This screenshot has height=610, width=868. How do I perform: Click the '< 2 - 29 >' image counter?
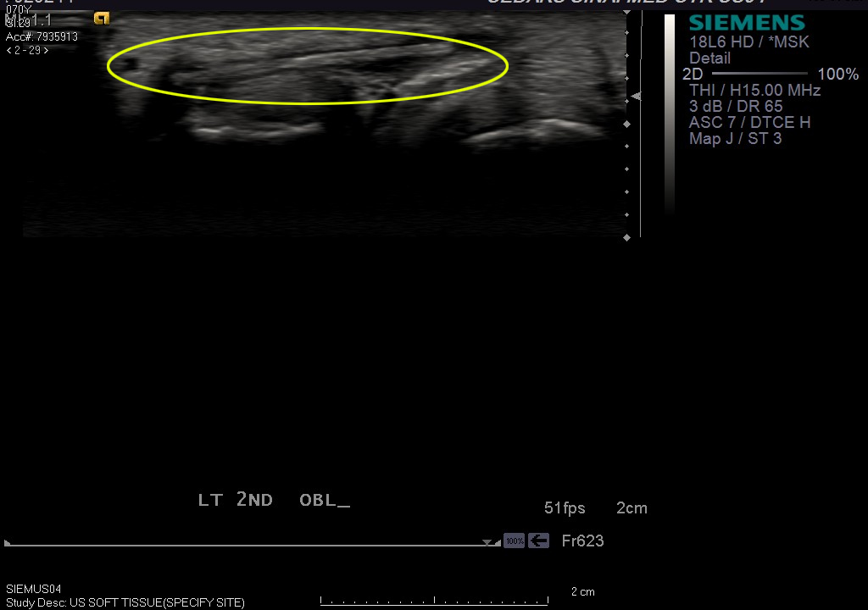coord(27,50)
